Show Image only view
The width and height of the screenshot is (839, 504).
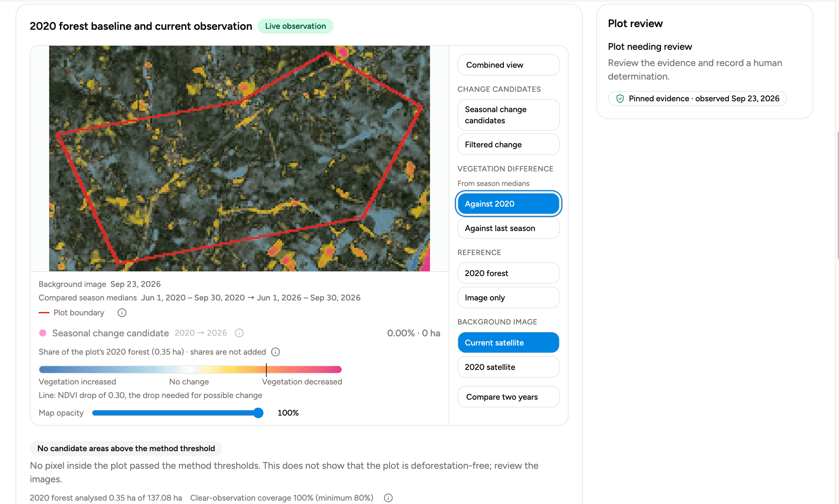pos(508,297)
